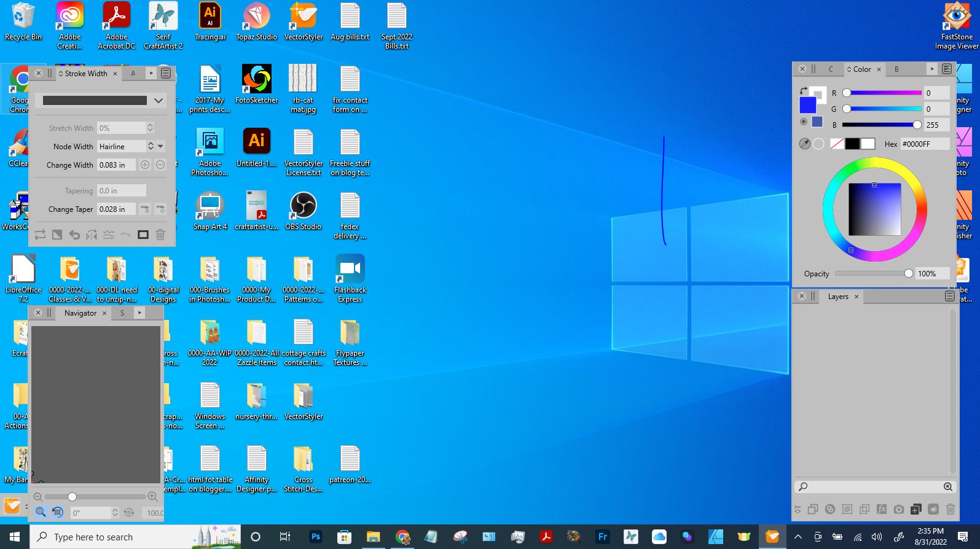This screenshot has height=549, width=980.
Task: Click the Hex color input field
Action: (x=924, y=144)
